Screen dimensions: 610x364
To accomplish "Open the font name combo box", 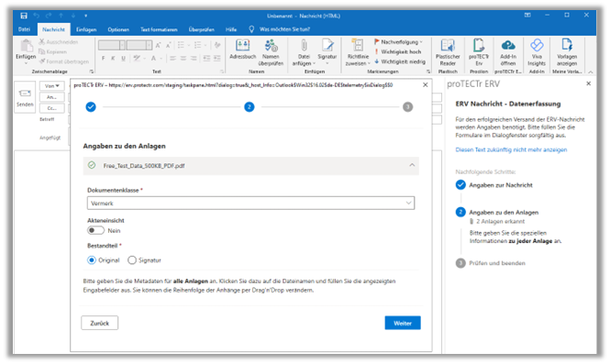I will pos(112,46).
